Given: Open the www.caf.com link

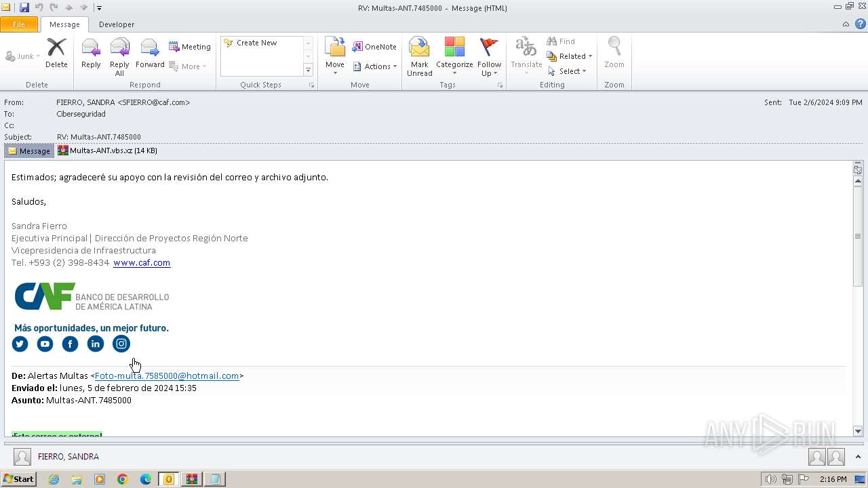Looking at the screenshot, I should pyautogui.click(x=142, y=263).
